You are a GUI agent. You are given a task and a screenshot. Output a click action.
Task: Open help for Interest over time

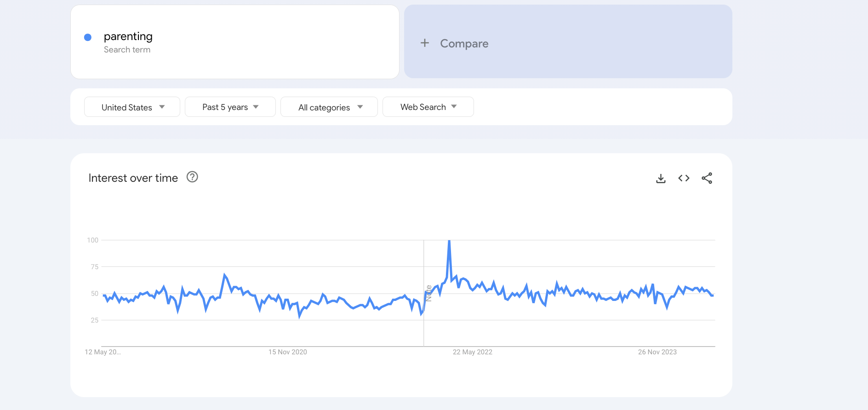tap(192, 177)
